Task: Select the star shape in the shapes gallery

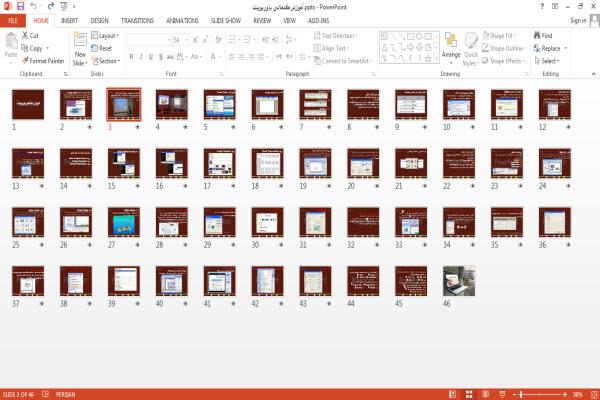Action: [428, 59]
